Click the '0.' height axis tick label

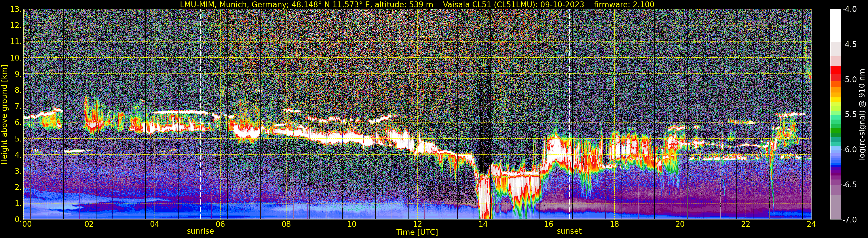click(x=18, y=220)
